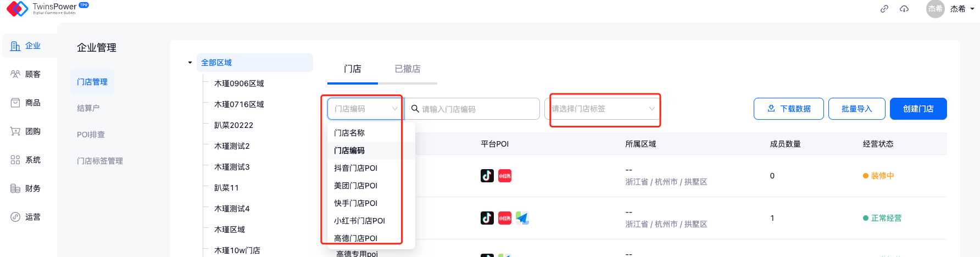Open the 请选择门店标签 dropdown

[x=603, y=109]
